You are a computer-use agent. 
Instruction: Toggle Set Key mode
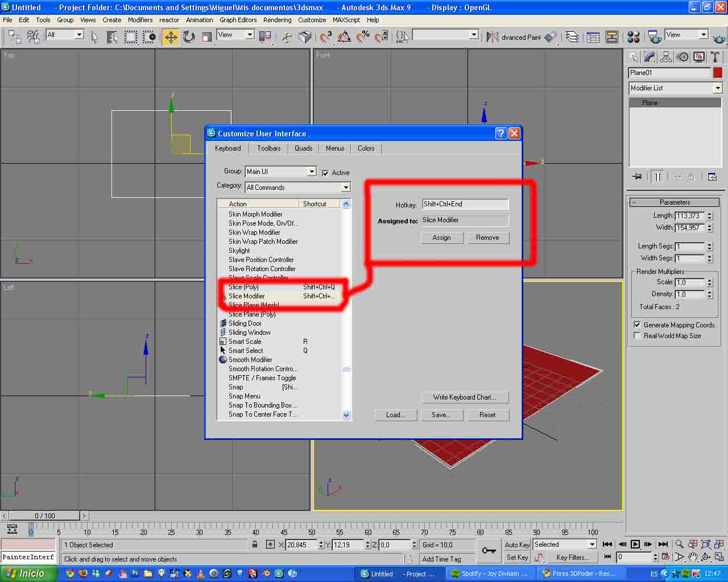pos(517,558)
